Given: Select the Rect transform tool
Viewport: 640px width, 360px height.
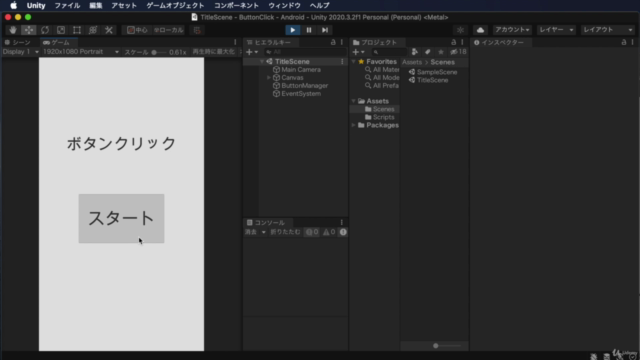Looking at the screenshot, I should click(x=77, y=30).
